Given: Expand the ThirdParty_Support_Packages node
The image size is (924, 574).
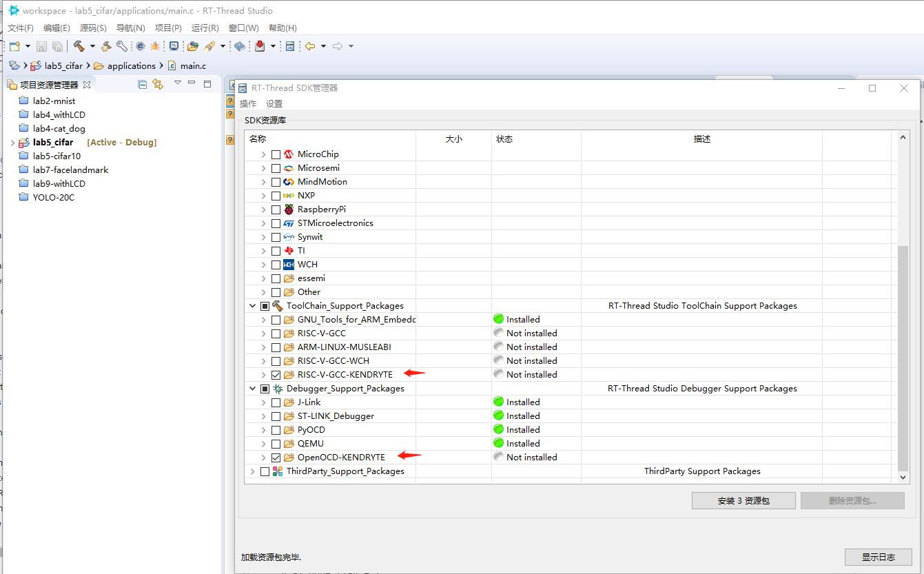Looking at the screenshot, I should tap(253, 471).
